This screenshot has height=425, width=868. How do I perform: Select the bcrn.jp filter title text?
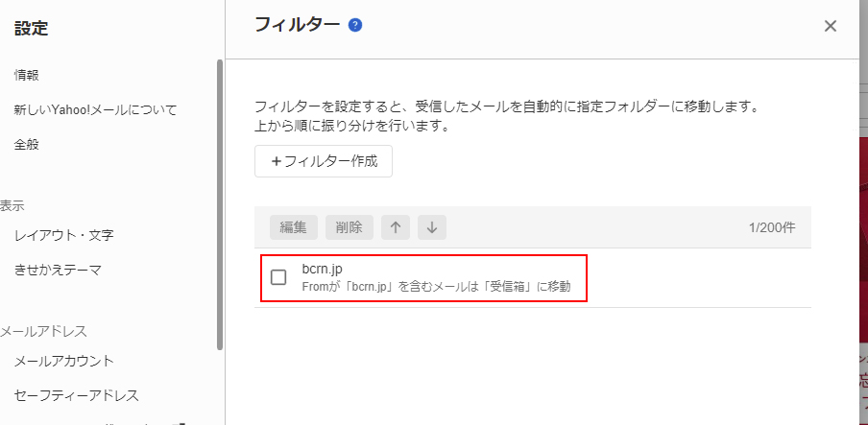323,269
